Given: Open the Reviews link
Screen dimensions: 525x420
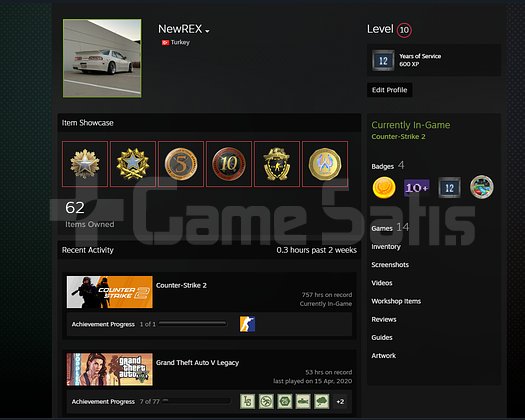Looking at the screenshot, I should coord(384,320).
